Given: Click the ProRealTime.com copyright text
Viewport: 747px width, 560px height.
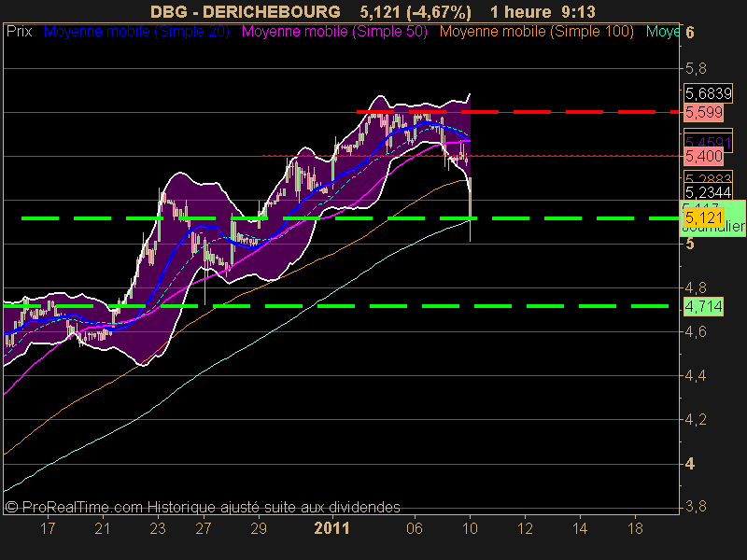Looking at the screenshot, I should 203,507.
